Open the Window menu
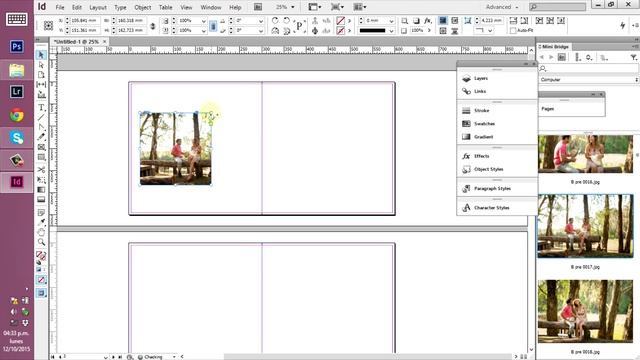The width and height of the screenshot is (640, 360). point(211,7)
